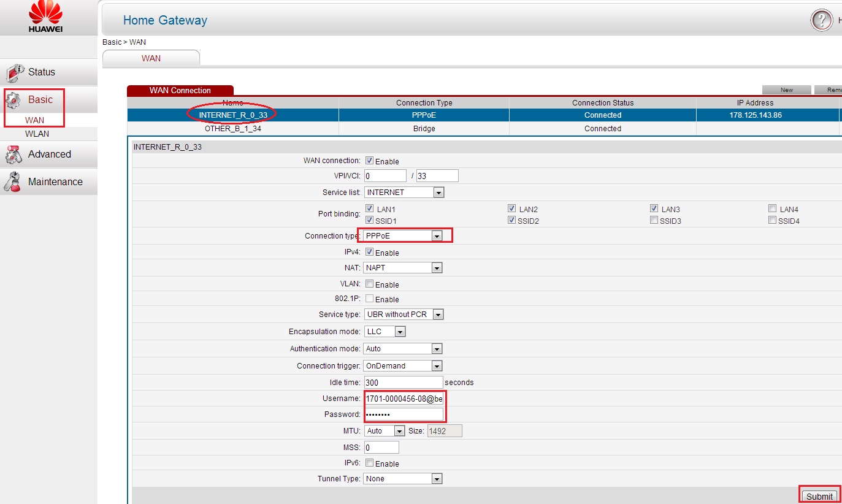Image resolution: width=842 pixels, height=504 pixels.
Task: Toggle the LAN4 port binding checkbox
Action: (x=773, y=208)
